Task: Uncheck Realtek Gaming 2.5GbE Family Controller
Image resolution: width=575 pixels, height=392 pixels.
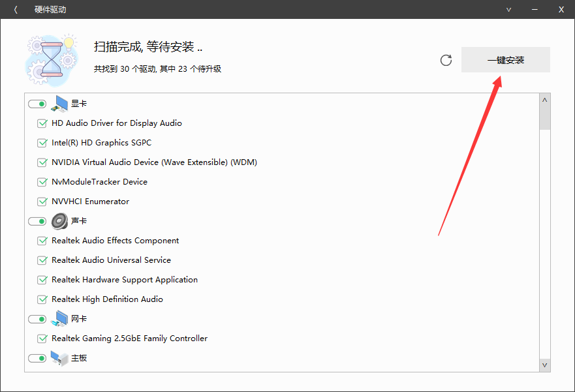Action: click(42, 339)
